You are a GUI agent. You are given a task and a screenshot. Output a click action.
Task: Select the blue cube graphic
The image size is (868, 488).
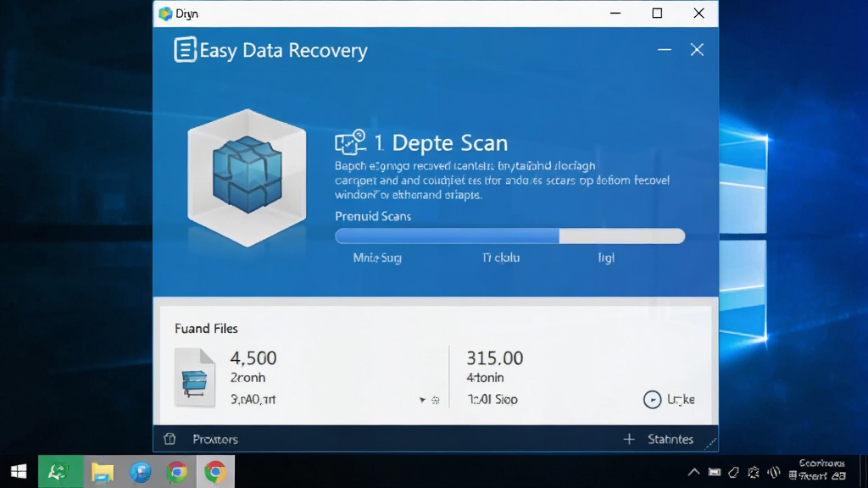coord(247,175)
